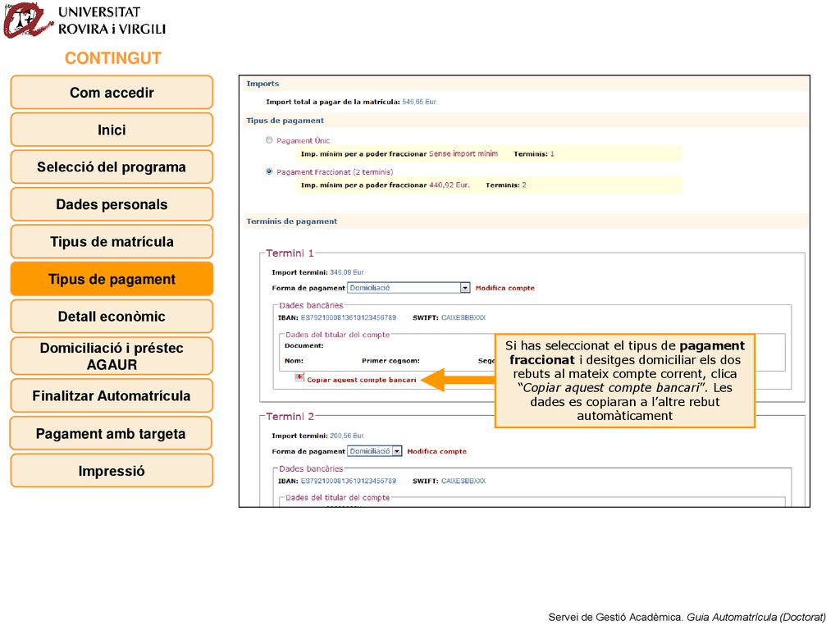The height and width of the screenshot is (630, 840).
Task: Select the highlighted Tipus de pagament section
Action: tap(112, 279)
